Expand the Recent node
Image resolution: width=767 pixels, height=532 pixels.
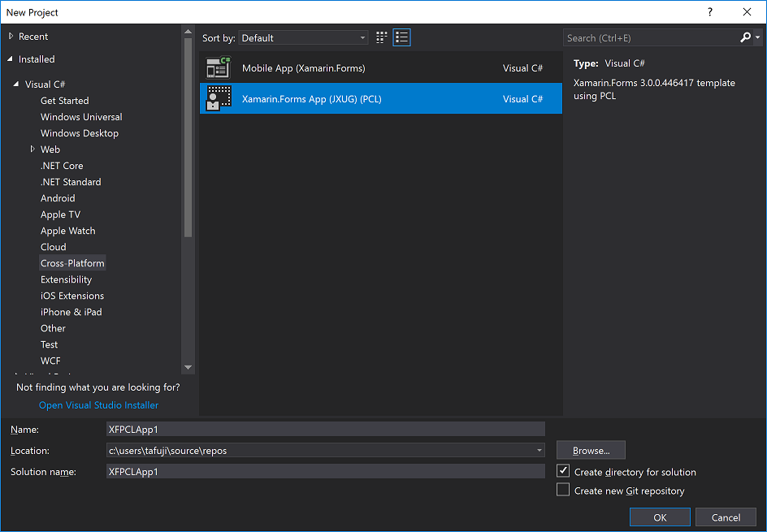coord(11,37)
